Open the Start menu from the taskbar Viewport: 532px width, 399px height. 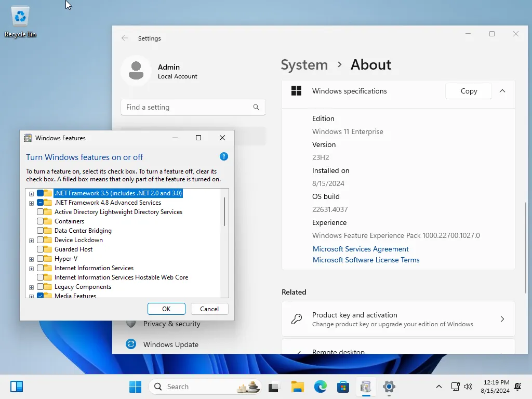(x=135, y=387)
